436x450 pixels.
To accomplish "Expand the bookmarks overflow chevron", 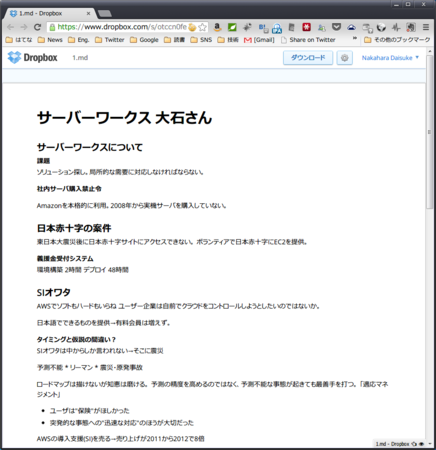I will (x=355, y=38).
